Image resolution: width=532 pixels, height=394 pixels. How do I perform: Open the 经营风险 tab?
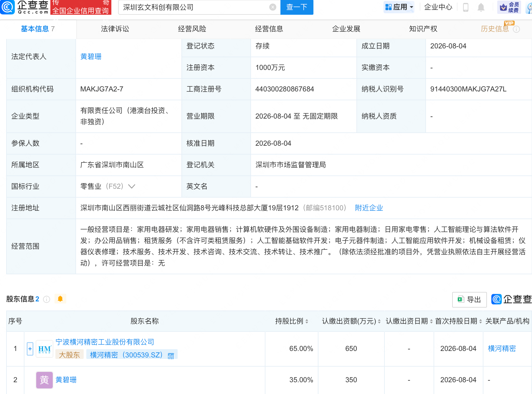pyautogui.click(x=192, y=29)
